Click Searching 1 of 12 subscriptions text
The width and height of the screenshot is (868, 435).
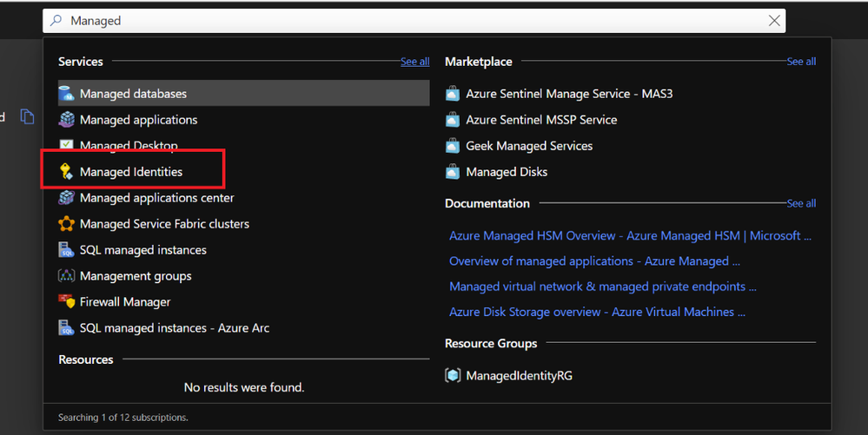point(123,418)
